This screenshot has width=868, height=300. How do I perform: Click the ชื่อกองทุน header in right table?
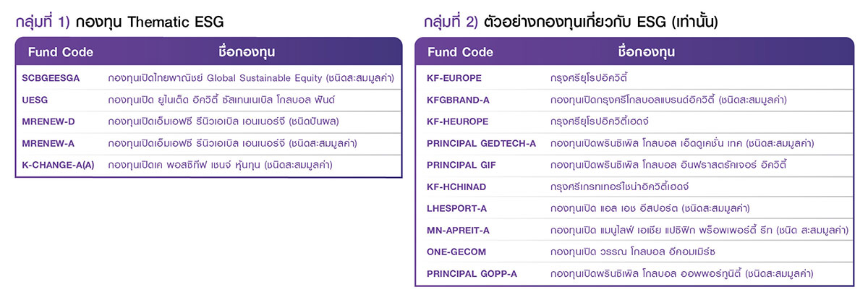click(647, 52)
